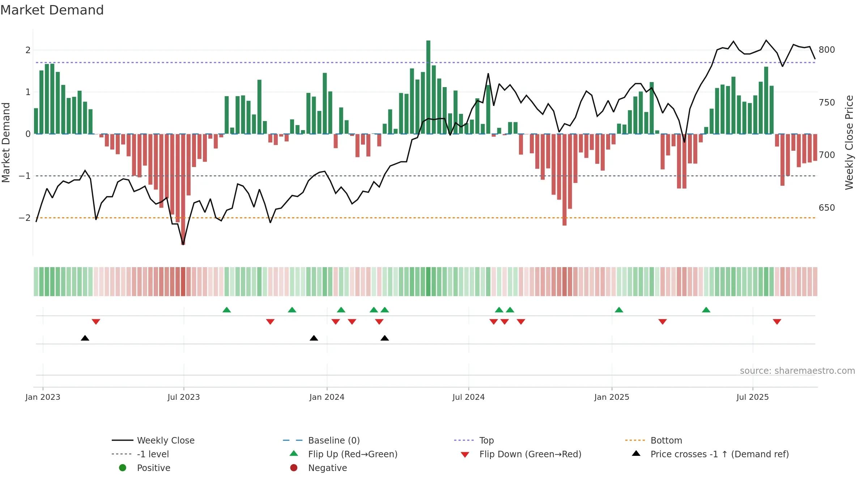Click the red Negative dot in legend
Viewport: 868px width, 488px height.
click(x=294, y=468)
